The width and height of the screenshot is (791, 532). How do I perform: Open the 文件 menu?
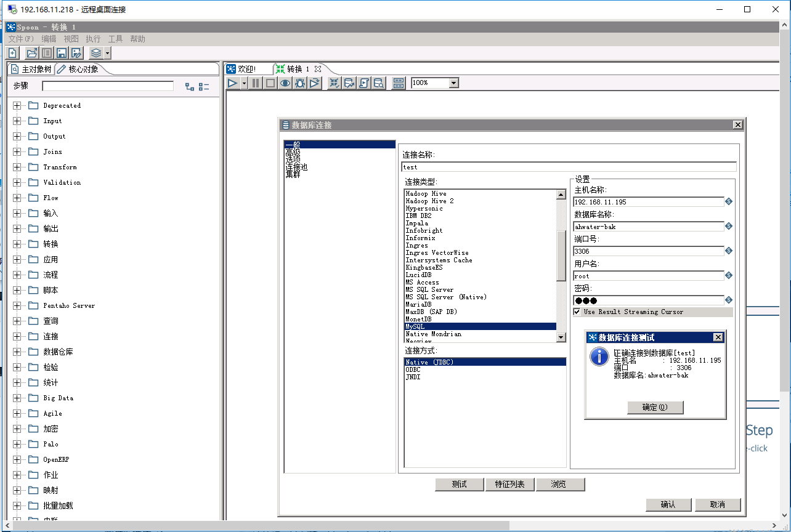pos(21,39)
